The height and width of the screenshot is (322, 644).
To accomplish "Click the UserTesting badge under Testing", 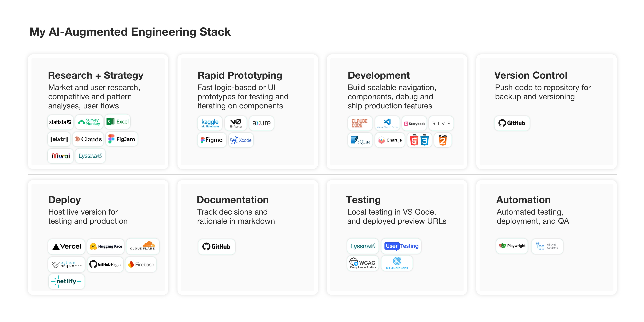I will pos(401,246).
